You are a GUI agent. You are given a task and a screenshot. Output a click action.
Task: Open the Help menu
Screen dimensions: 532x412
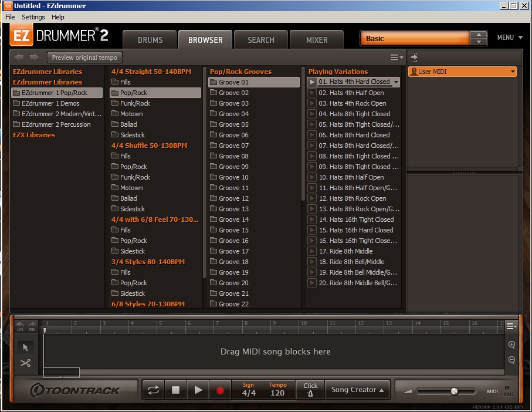57,17
